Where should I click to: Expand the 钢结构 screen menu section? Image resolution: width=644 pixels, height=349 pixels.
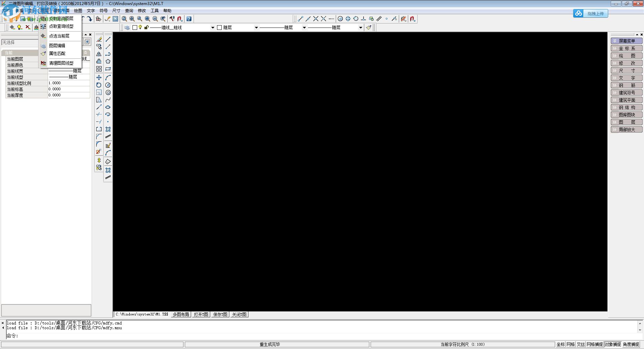tap(627, 107)
